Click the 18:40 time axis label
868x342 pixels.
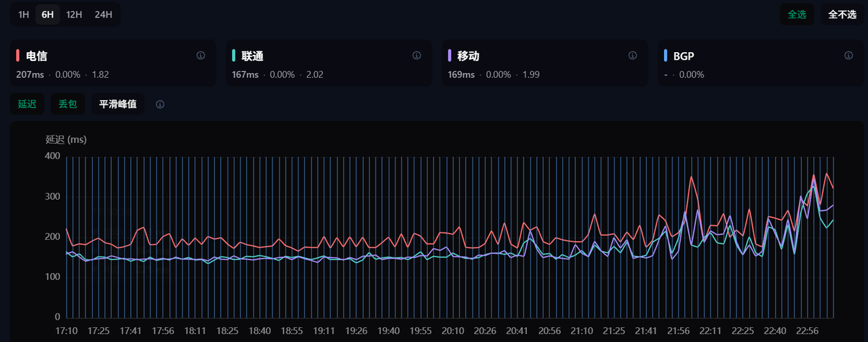pos(260,331)
